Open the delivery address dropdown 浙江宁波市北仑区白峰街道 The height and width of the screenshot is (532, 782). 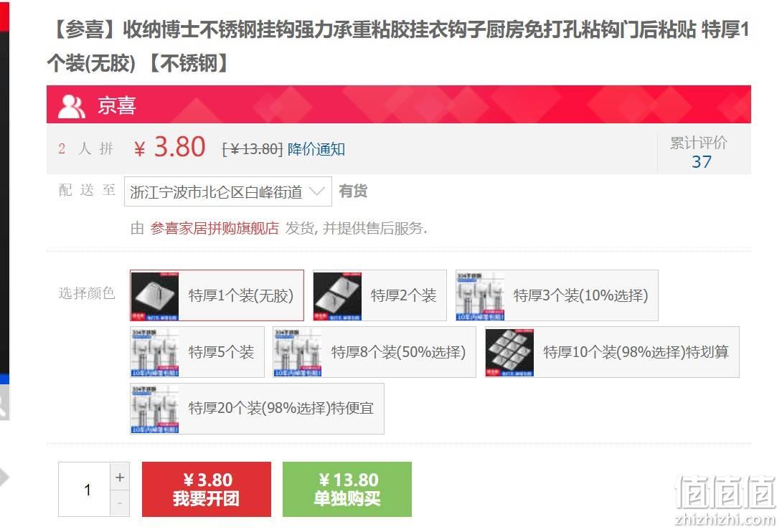tap(228, 191)
